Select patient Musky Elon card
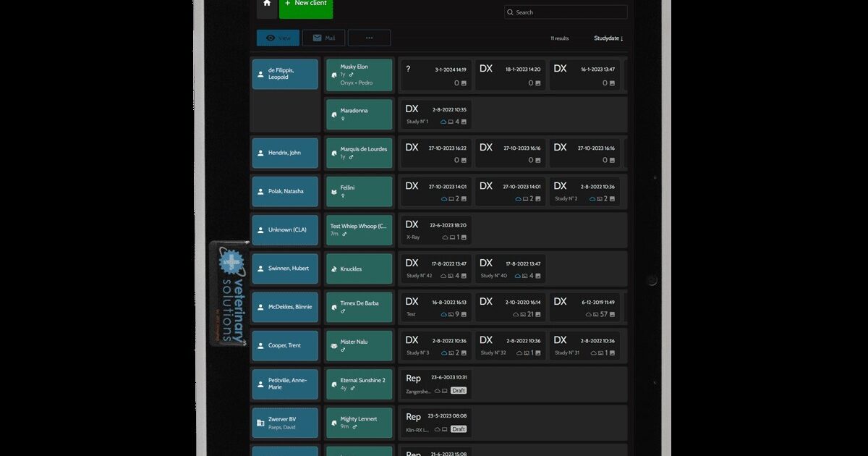This screenshot has width=868, height=456. [x=359, y=75]
